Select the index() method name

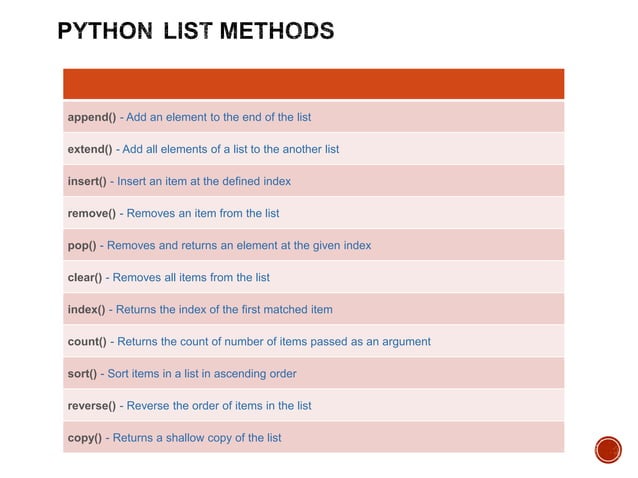[86, 309]
